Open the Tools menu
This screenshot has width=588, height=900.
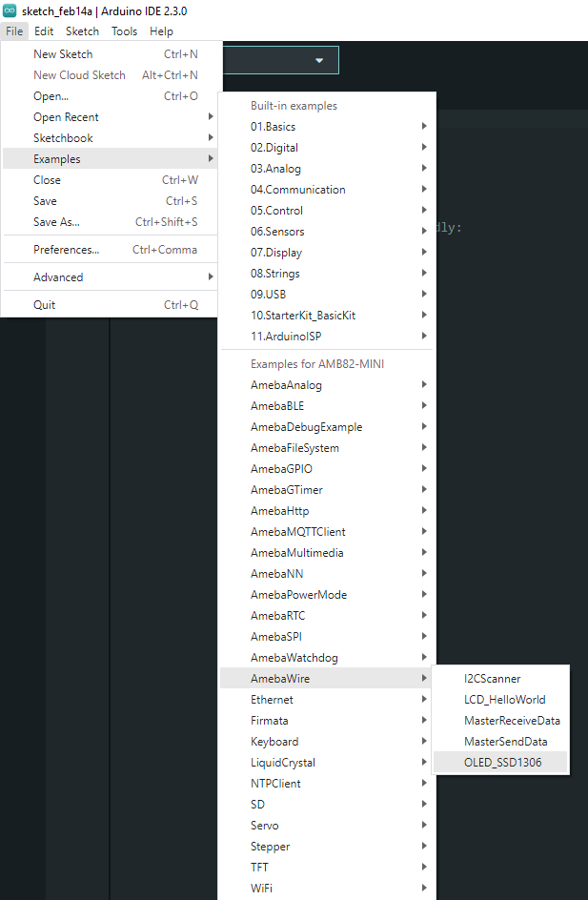click(x=124, y=31)
